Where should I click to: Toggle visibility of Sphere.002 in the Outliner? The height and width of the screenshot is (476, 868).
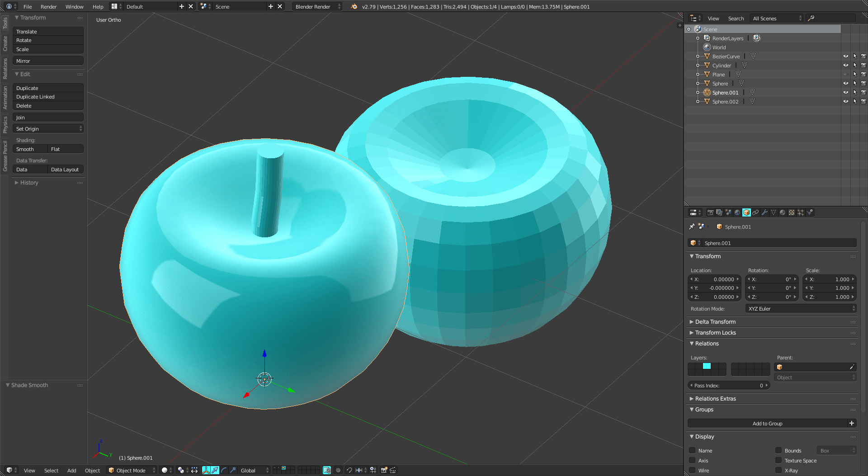pos(845,101)
